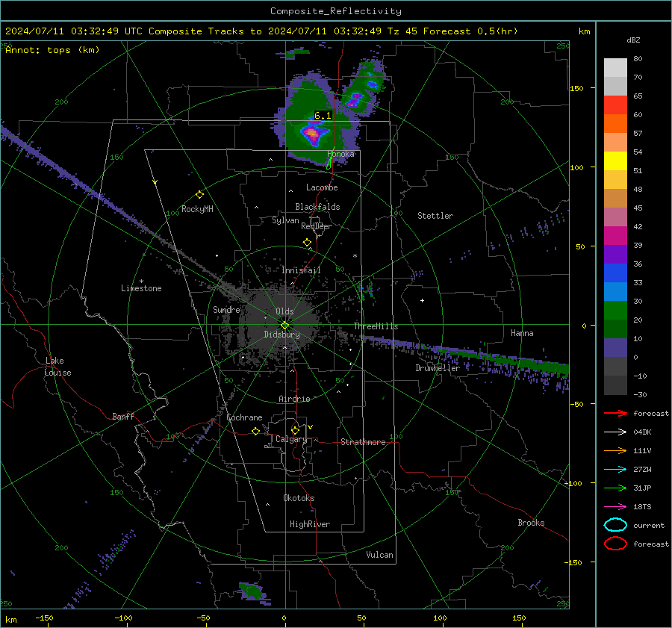The width and height of the screenshot is (672, 628).
Task: Click the cyan current ellipse legend icon
Action: pos(615,525)
